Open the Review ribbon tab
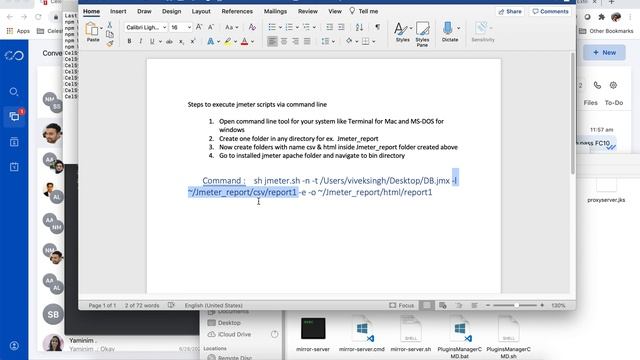The image size is (640, 360). pyautogui.click(x=308, y=11)
